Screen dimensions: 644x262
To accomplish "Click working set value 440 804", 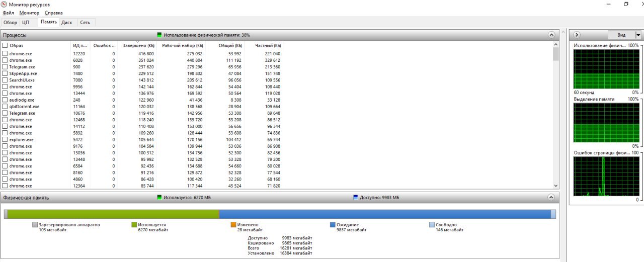I will point(195,60).
